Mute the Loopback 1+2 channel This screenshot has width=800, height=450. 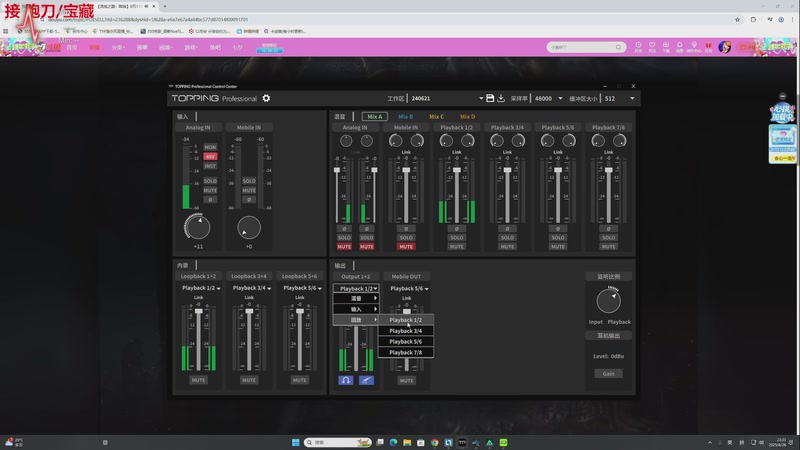tap(198, 380)
